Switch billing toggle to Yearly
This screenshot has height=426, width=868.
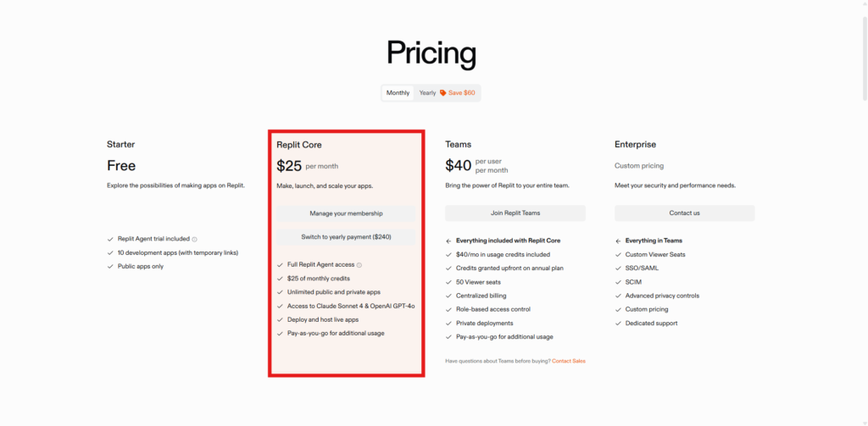point(427,93)
